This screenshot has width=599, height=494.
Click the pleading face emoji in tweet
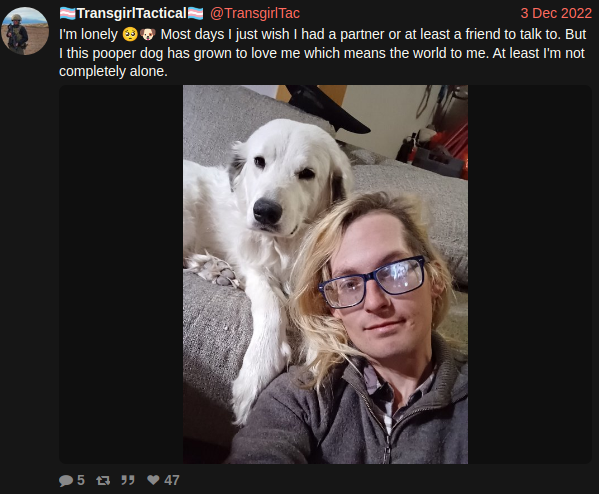pyautogui.click(x=130, y=34)
